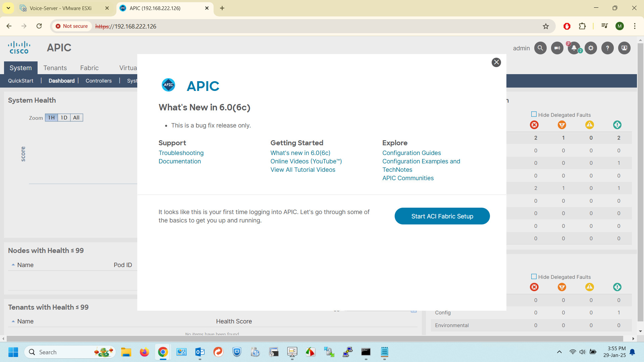
Task: Sort Tenants table by Name column
Action: click(x=25, y=321)
